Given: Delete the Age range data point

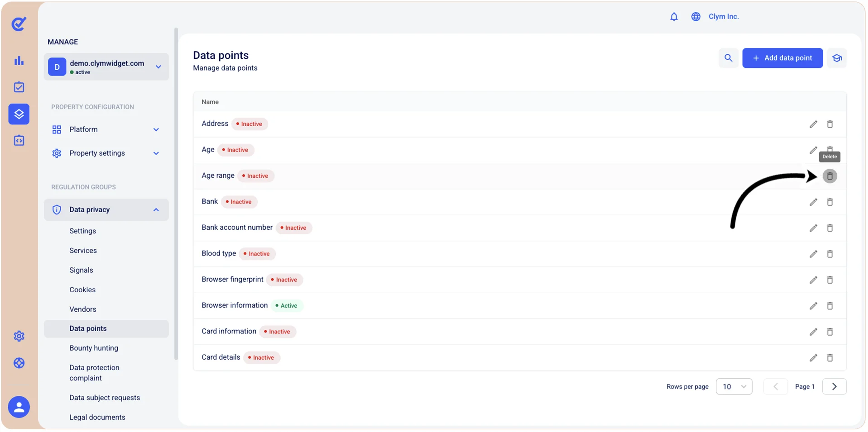Looking at the screenshot, I should [x=830, y=176].
